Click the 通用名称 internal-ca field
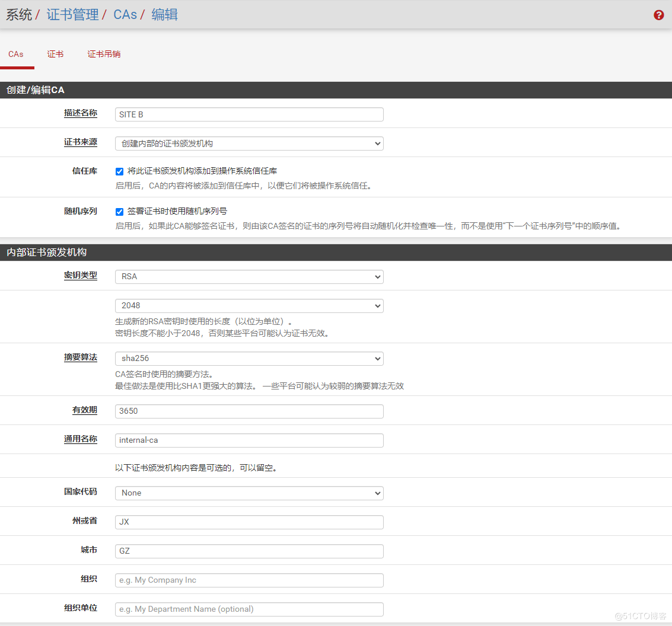The height and width of the screenshot is (626, 672). 249,440
